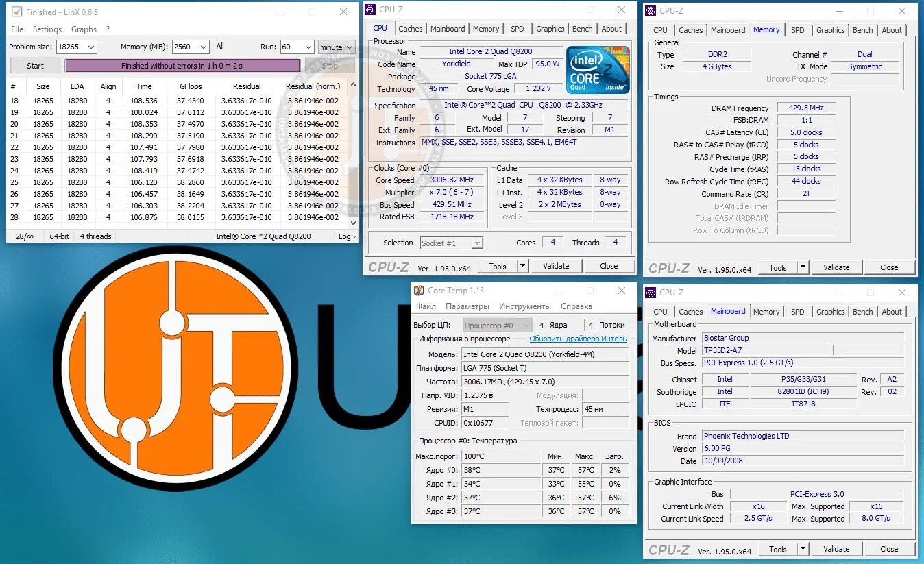The image size is (924, 564).
Task: Click the GFlops column header in LinX
Action: coord(191,86)
